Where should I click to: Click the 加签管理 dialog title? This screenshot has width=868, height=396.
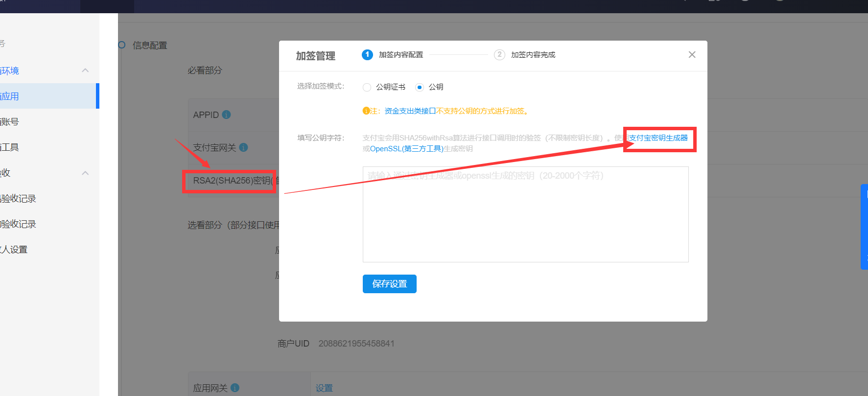click(x=316, y=56)
